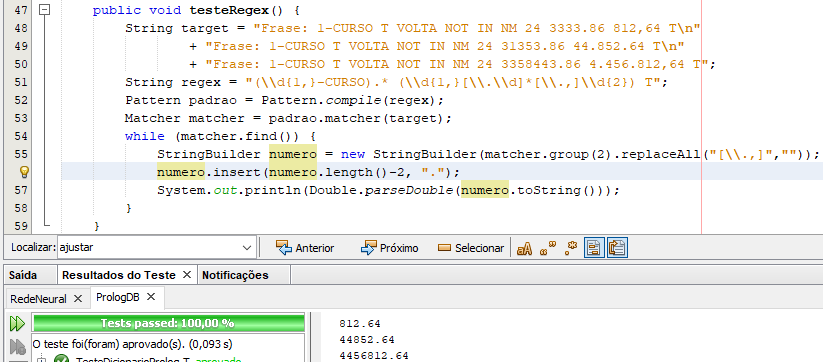
Task: Click the lightbulb hint on line 56
Action: (24, 172)
